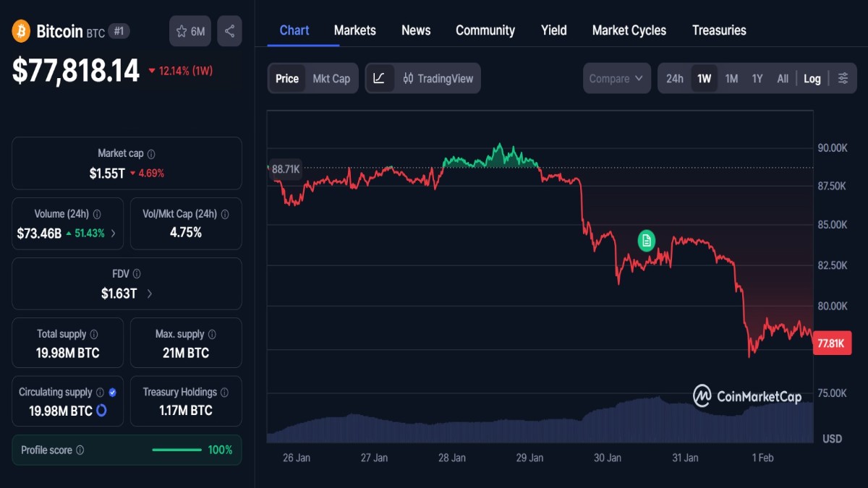This screenshot has width=868, height=488.
Task: Select the 1M time range
Action: pos(731,78)
